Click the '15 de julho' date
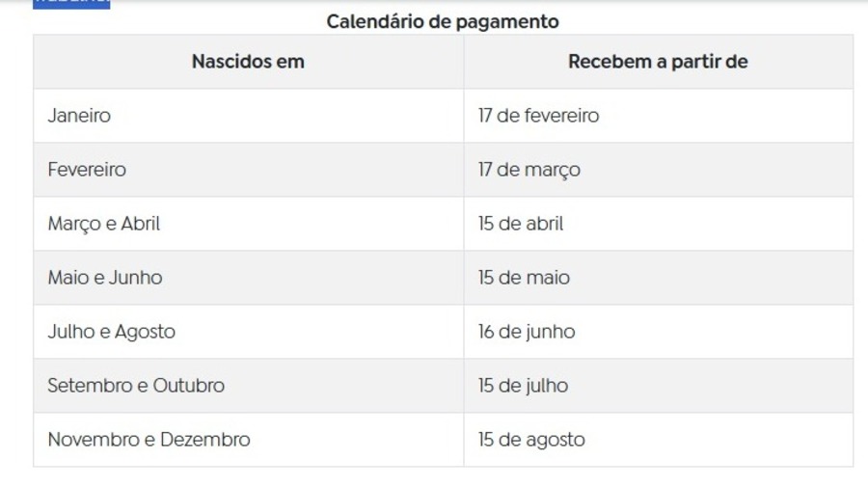 (523, 386)
